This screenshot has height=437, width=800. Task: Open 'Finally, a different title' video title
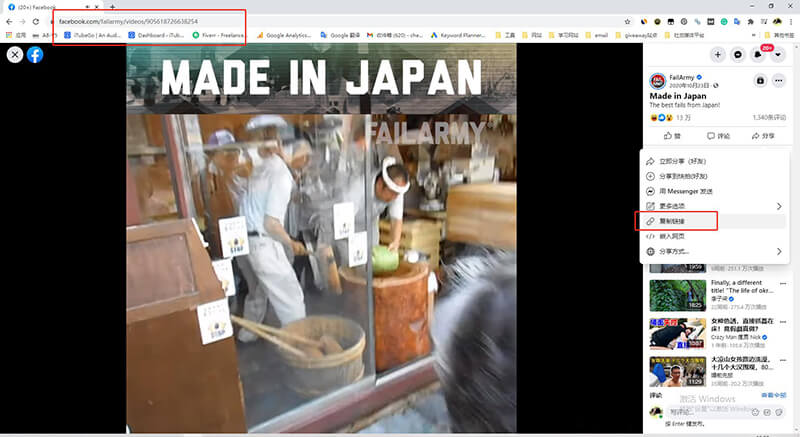point(742,286)
